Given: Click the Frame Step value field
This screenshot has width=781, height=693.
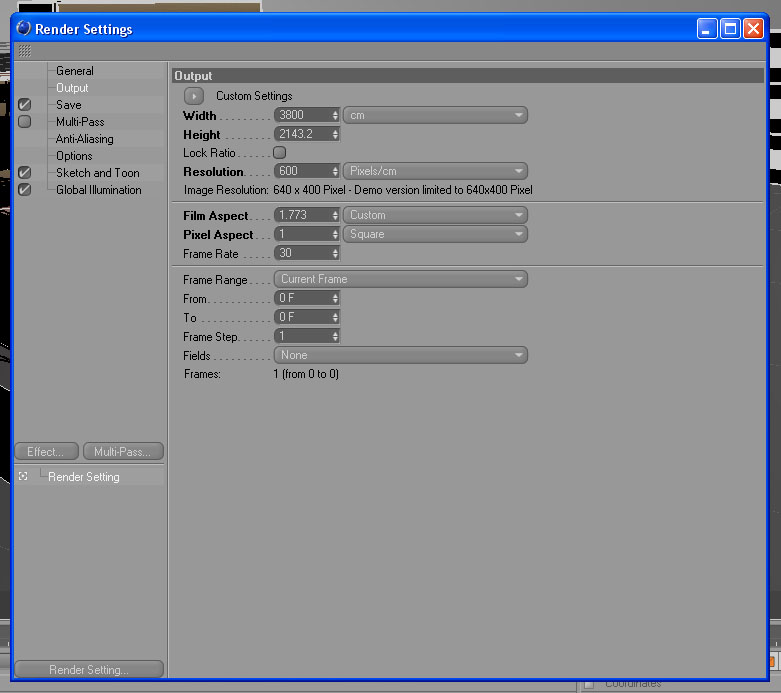Looking at the screenshot, I should (302, 336).
